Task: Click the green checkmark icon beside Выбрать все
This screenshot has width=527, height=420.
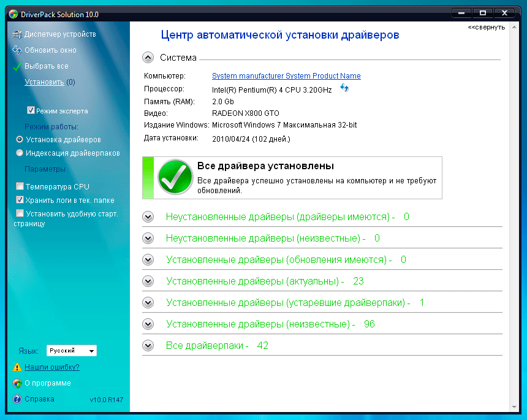Action: [17, 66]
